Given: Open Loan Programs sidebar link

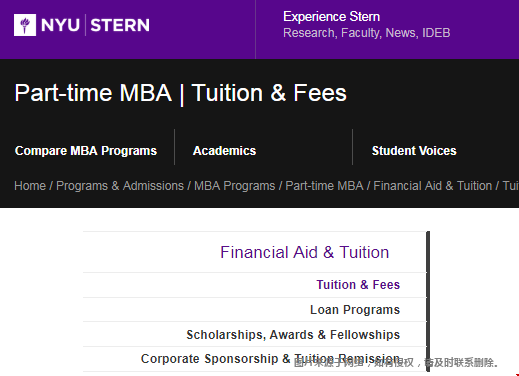Looking at the screenshot, I should click(x=355, y=310).
